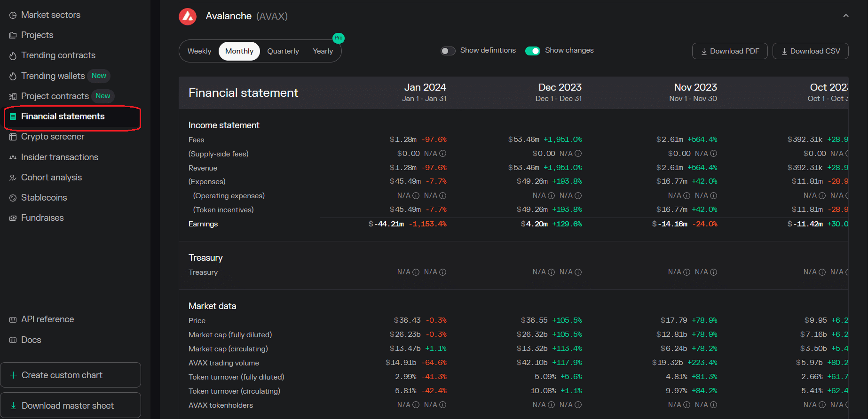This screenshot has width=868, height=419.
Task: Click the Dec 2023 Earnings value $4.20m
Action: click(x=534, y=224)
